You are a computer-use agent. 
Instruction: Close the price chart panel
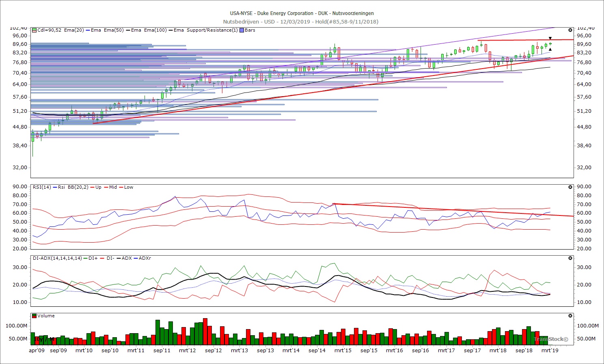(x=570, y=30)
